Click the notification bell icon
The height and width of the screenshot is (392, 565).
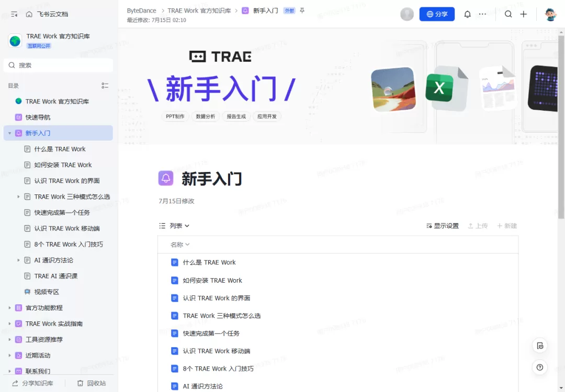pyautogui.click(x=467, y=14)
